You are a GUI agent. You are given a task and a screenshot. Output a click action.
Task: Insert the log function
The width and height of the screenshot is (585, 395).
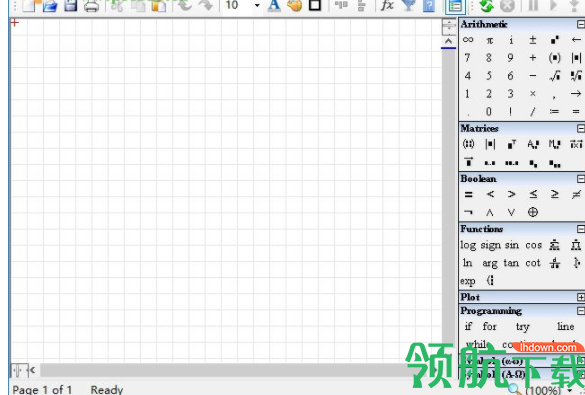468,245
